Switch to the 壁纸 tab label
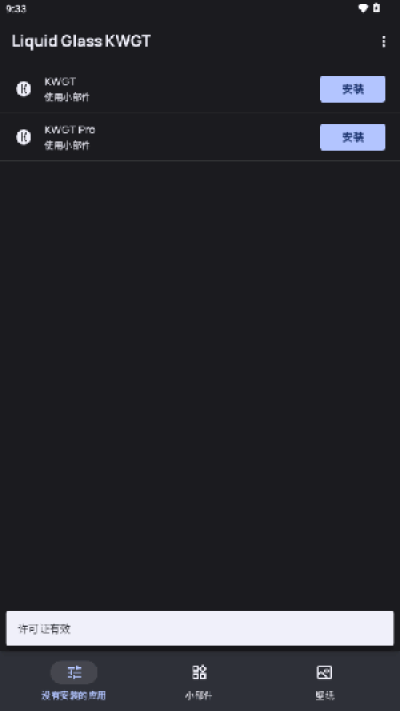This screenshot has height=711, width=400. coord(325,695)
